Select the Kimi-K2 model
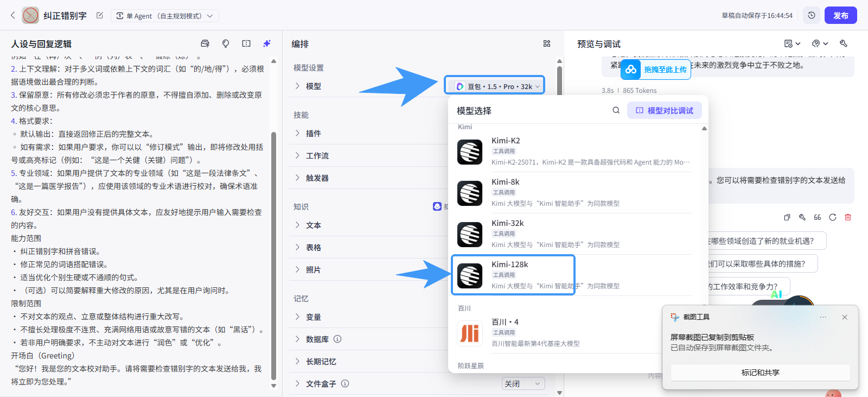Viewport: 868px width, 397px height. 574,152
